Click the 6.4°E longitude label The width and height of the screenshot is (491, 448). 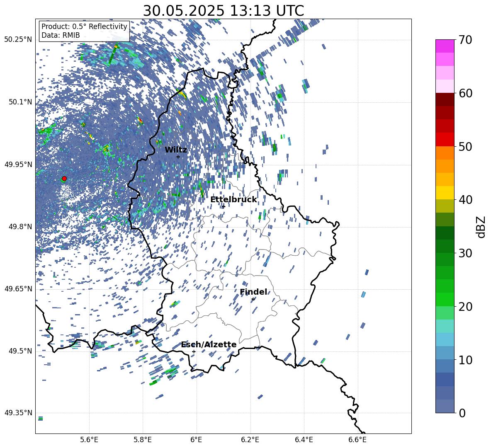[304, 440]
